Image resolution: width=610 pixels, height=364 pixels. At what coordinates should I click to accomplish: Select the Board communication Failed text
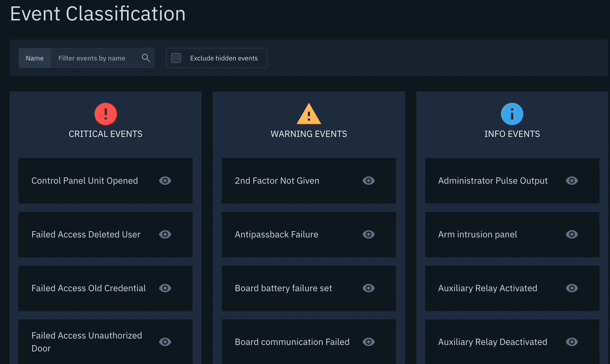292,342
